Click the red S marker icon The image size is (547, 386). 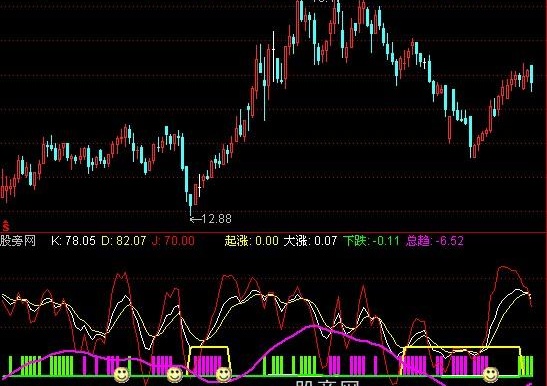coord(5,226)
